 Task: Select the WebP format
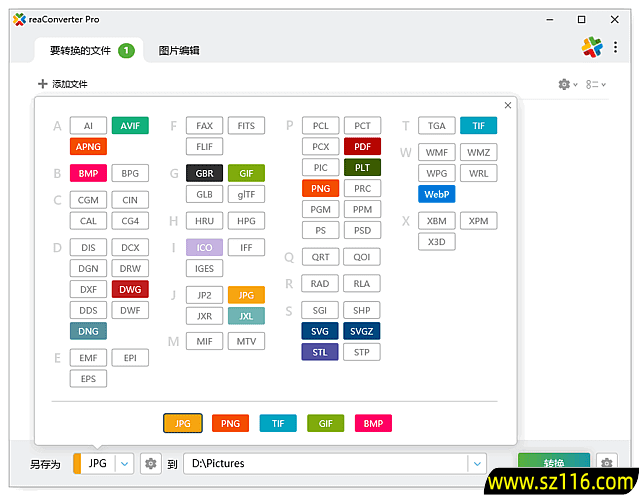coord(436,194)
